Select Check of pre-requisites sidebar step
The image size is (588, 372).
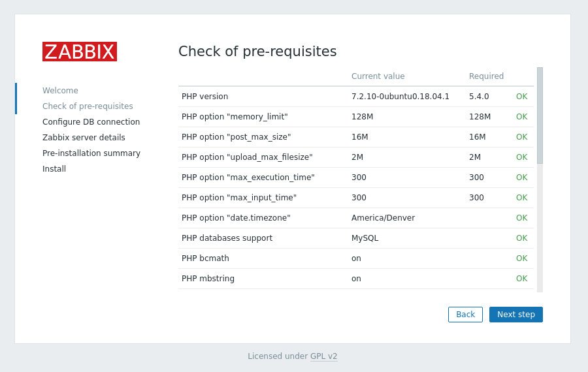tap(88, 106)
